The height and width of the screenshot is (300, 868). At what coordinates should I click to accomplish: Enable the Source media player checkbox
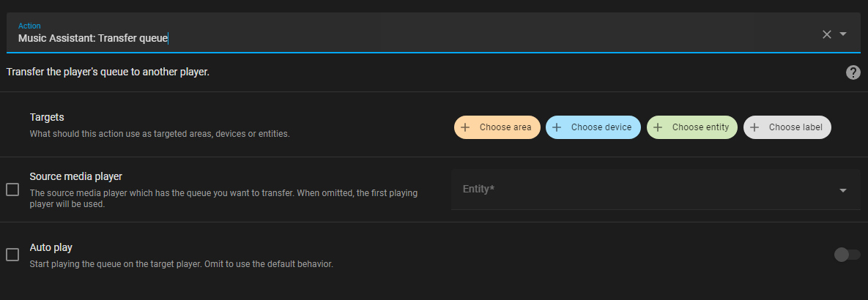(x=12, y=190)
